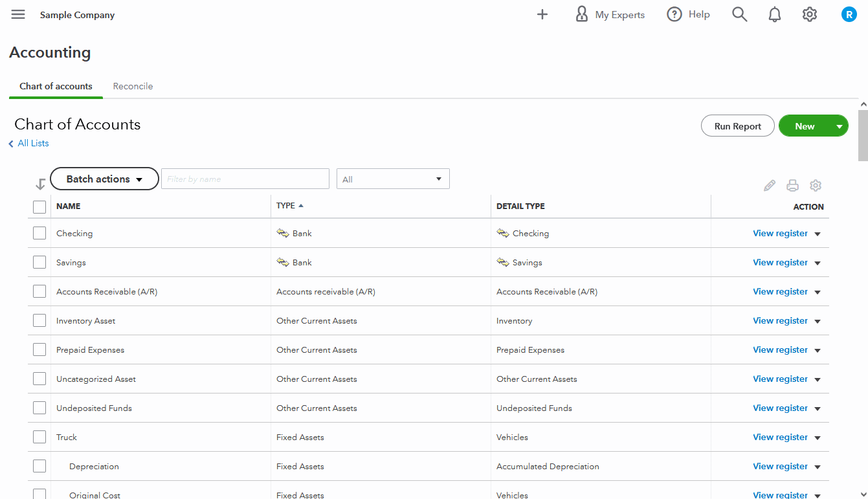Expand the dropdown arrow on the New button
Viewport: 868px width, 499px height.
[x=838, y=126]
